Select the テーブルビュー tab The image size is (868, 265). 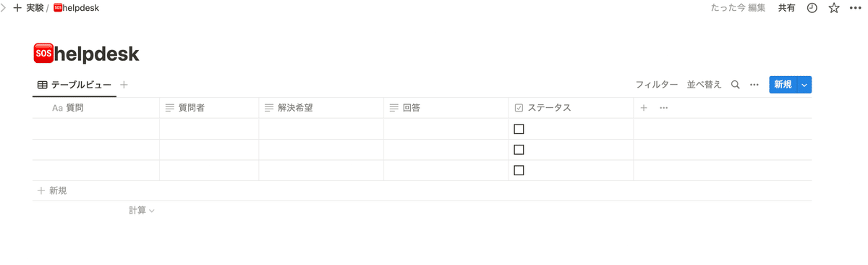coord(75,85)
